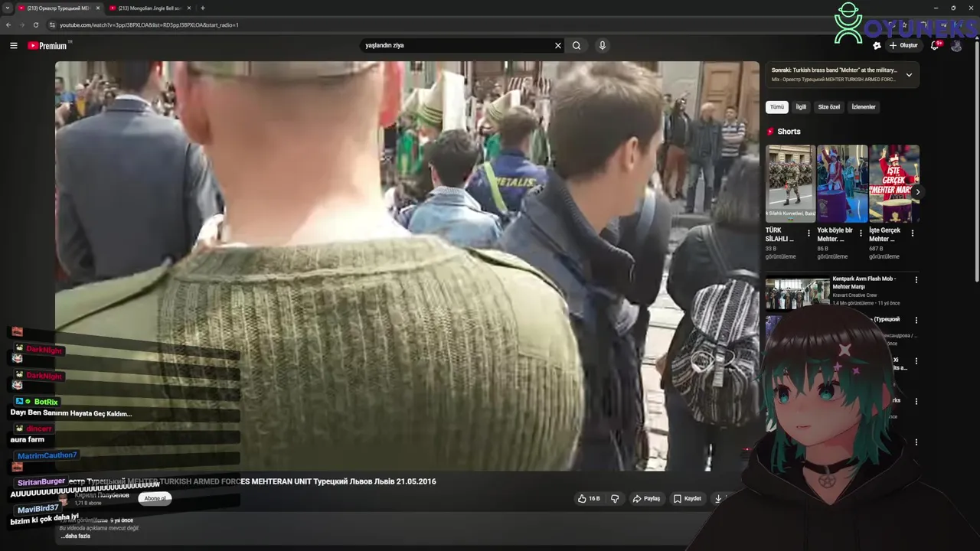Image resolution: width=980 pixels, height=551 pixels.
Task: Click the main video player
Action: click(x=407, y=266)
